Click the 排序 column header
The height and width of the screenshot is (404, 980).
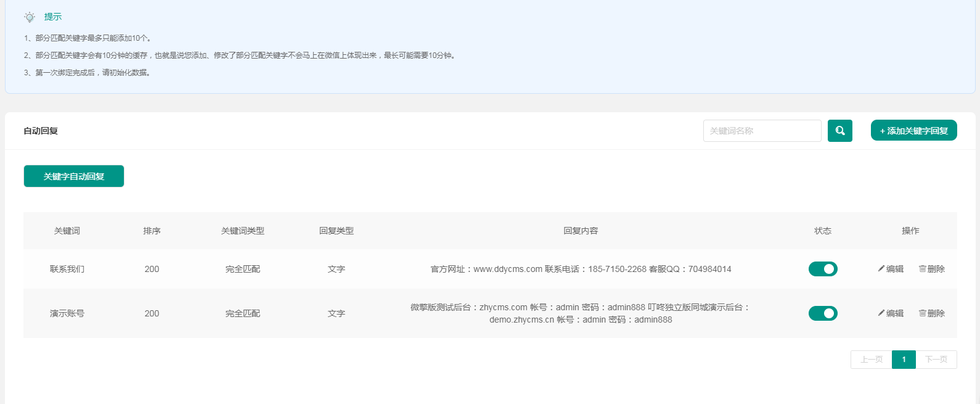152,231
